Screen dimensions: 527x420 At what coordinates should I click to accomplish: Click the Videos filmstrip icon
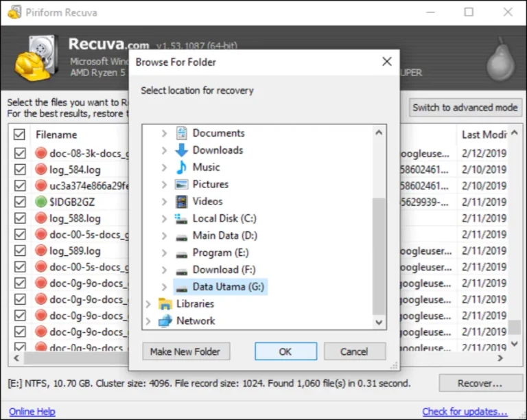(181, 201)
